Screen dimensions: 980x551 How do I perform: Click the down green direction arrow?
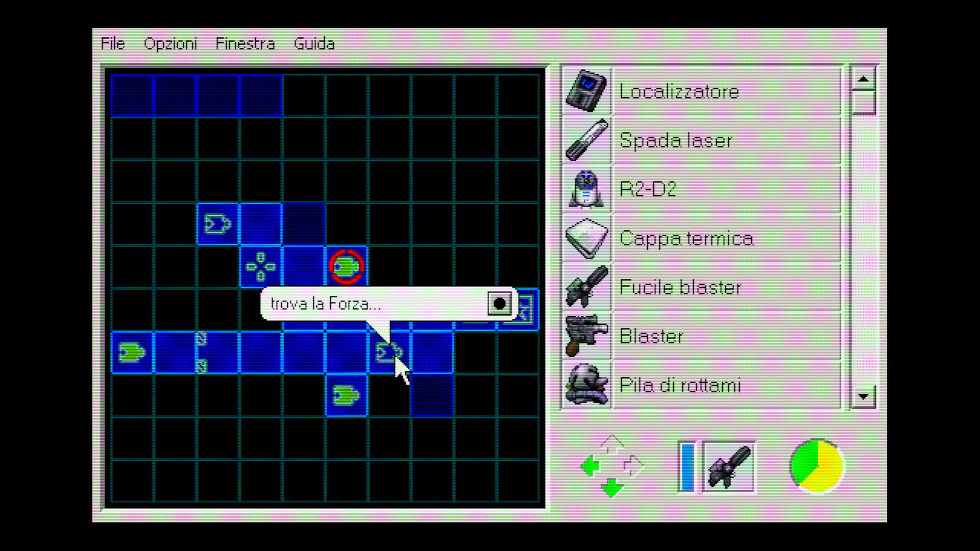click(x=611, y=488)
